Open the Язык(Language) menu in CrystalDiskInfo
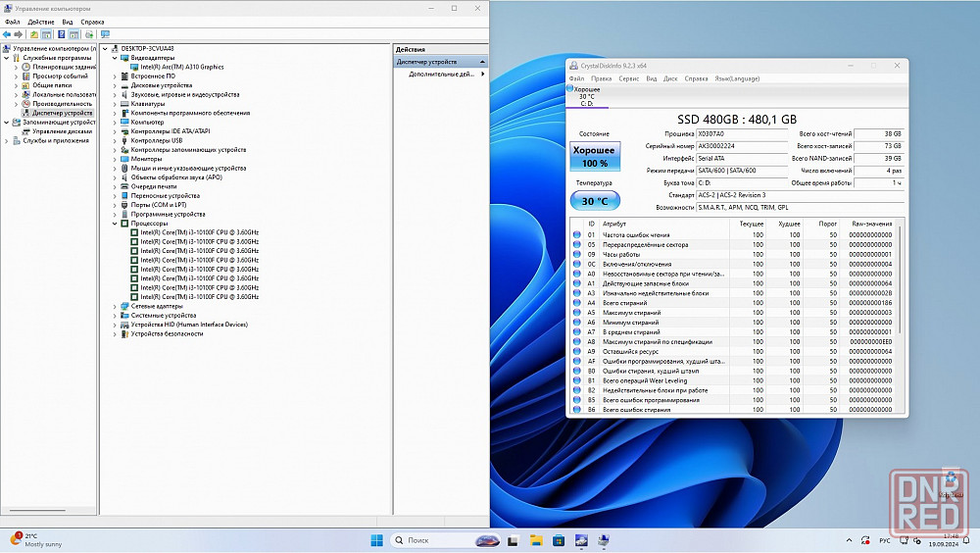 click(x=737, y=78)
